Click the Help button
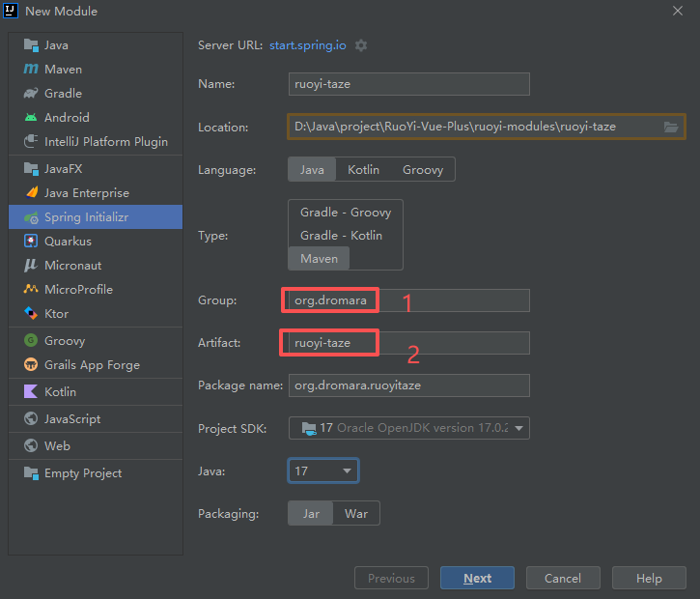 [649, 578]
